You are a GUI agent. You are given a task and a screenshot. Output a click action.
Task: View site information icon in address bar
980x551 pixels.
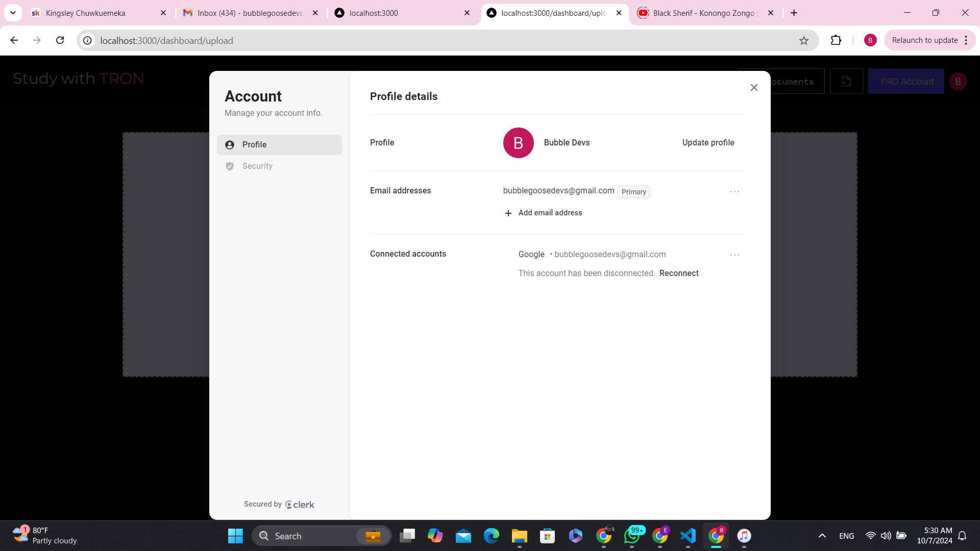point(88,41)
